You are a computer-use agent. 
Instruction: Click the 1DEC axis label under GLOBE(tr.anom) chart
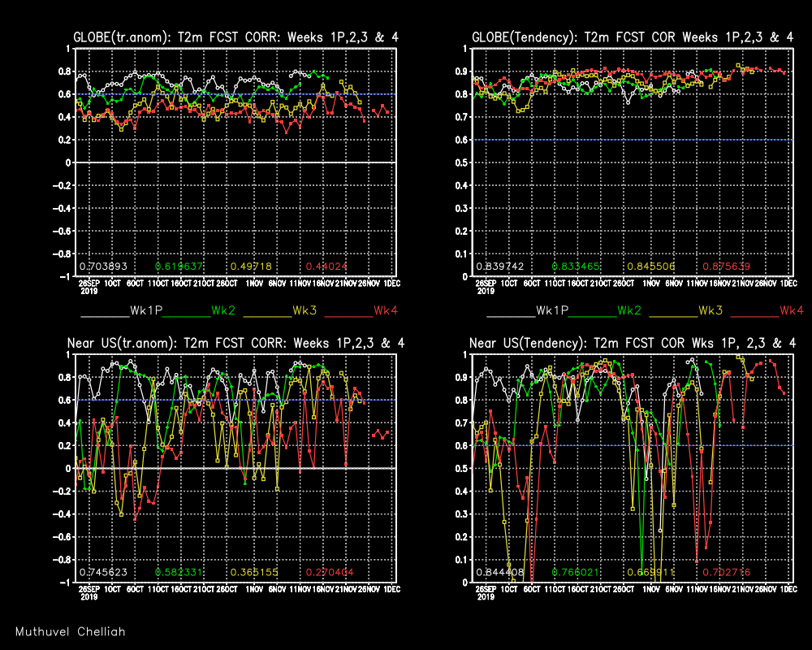[392, 284]
